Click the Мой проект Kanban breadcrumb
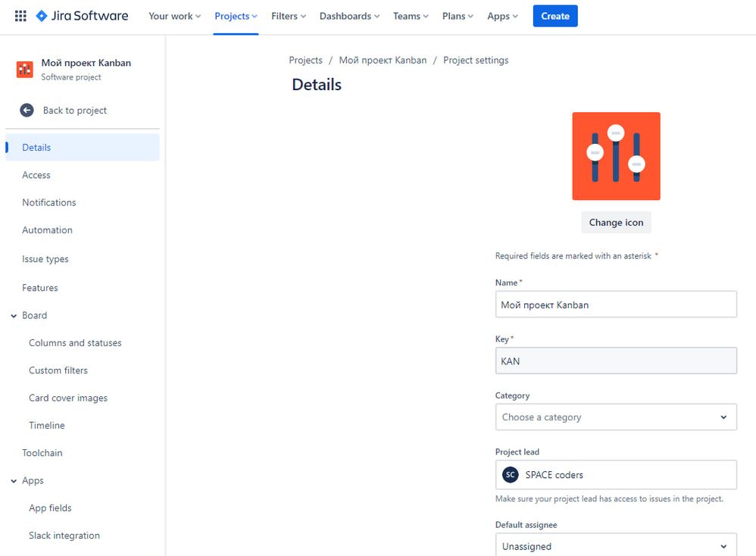Viewport: 756px width, 556px height. point(383,61)
